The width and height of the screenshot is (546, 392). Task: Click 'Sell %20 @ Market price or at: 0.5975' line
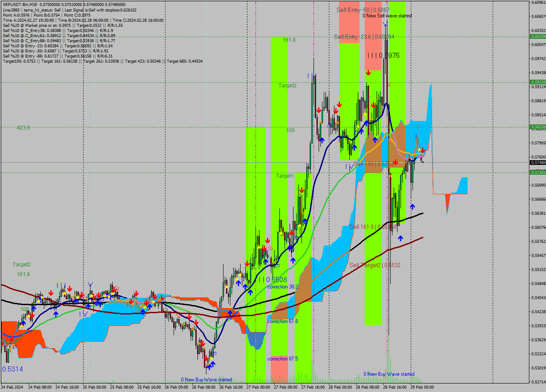pyautogui.click(x=63, y=25)
